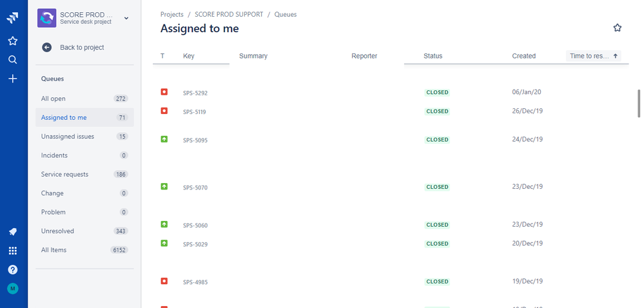The width and height of the screenshot is (644, 308).
Task: Open the search icon in sidebar
Action: tap(13, 60)
